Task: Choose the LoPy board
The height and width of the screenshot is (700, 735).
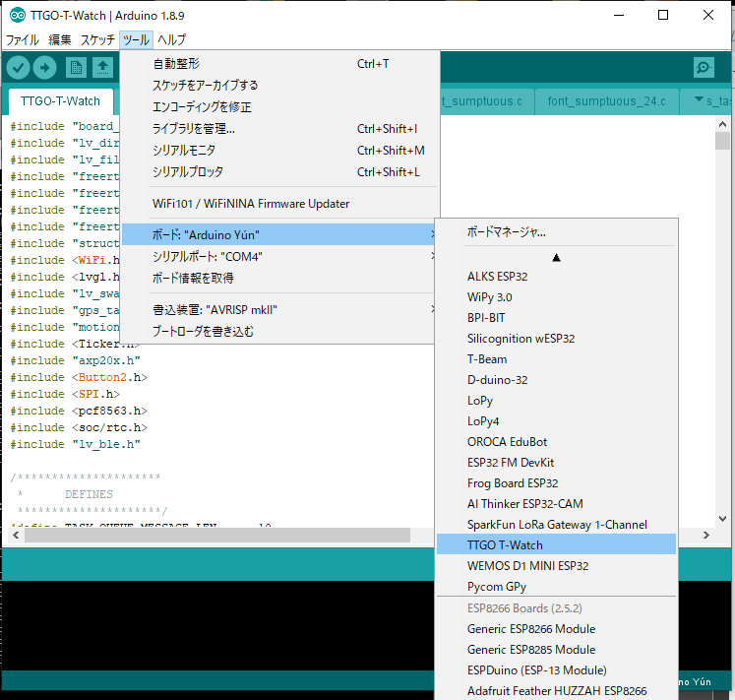Action: click(x=556, y=400)
